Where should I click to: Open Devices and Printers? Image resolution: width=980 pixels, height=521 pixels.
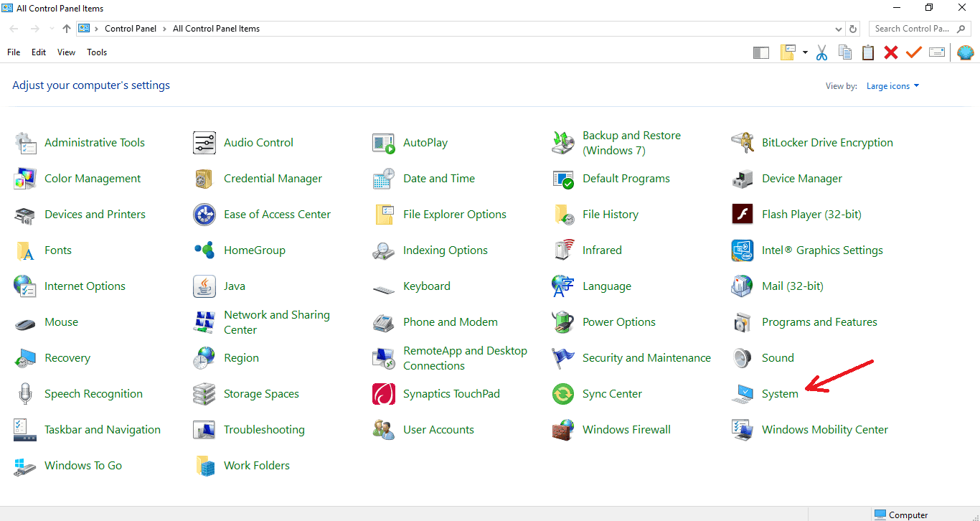[80, 215]
